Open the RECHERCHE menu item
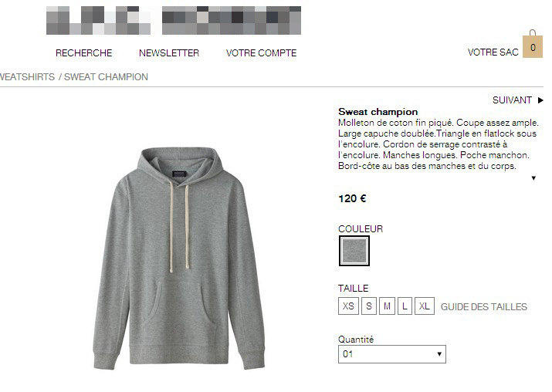The height and width of the screenshot is (392, 552). click(84, 52)
